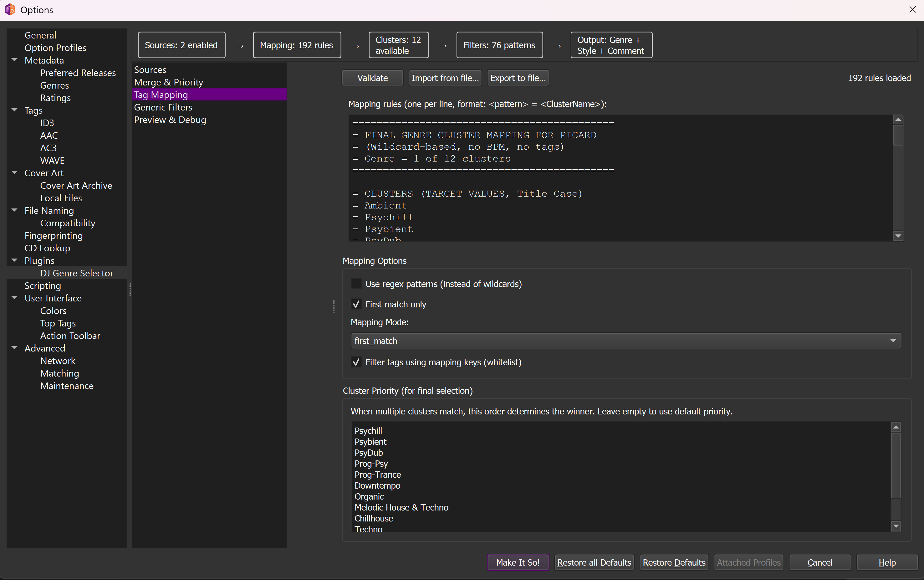This screenshot has width=924, height=580.
Task: Toggle Filter tags using mapping keys whitelist
Action: (x=356, y=362)
